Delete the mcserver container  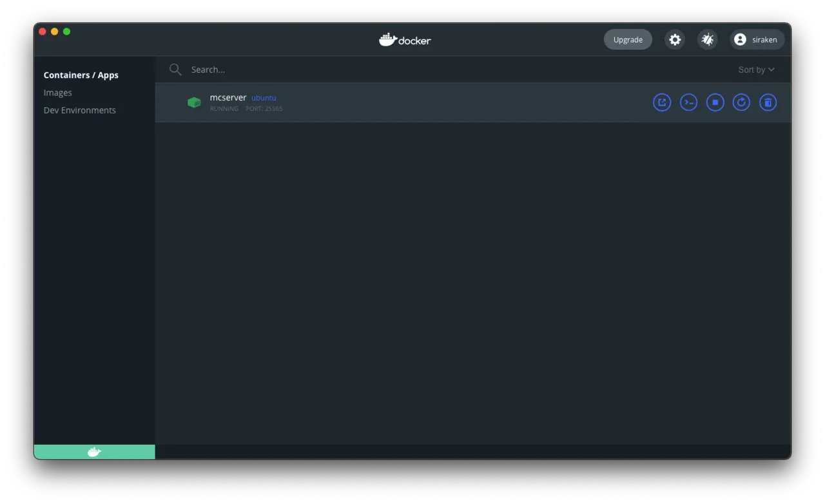768,102
